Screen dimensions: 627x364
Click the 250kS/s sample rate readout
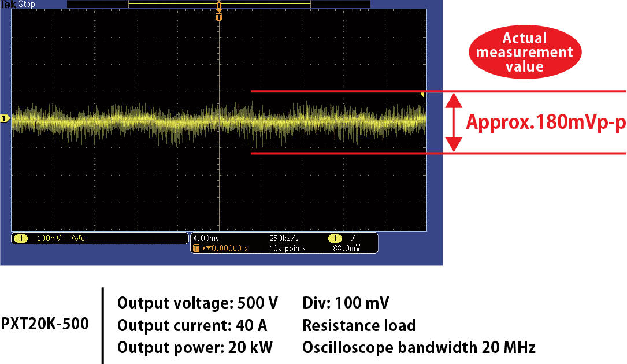[283, 238]
